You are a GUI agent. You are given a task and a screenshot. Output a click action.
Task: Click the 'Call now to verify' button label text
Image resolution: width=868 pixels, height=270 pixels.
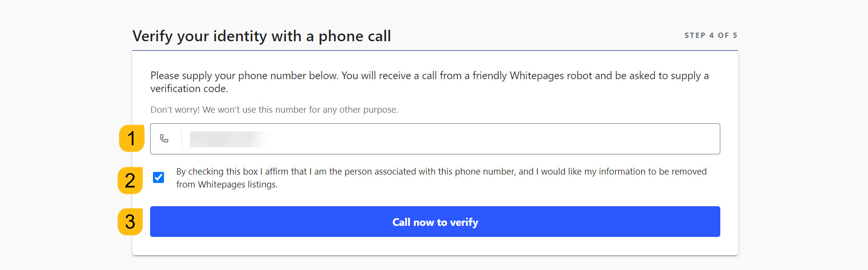point(435,222)
